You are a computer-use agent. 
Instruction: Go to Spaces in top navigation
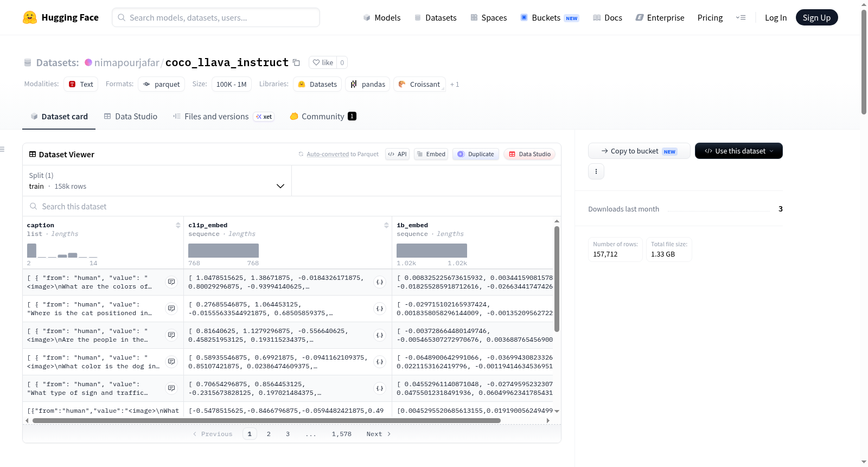pos(489,17)
